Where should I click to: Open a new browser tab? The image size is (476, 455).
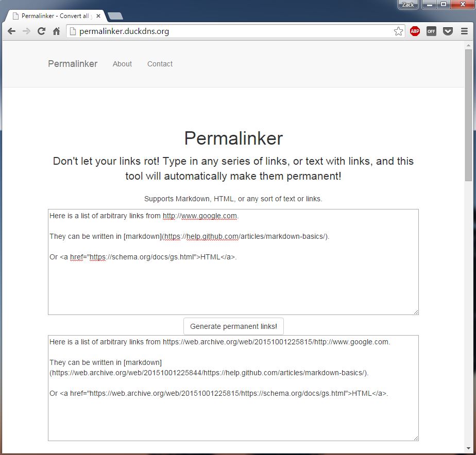click(x=115, y=16)
